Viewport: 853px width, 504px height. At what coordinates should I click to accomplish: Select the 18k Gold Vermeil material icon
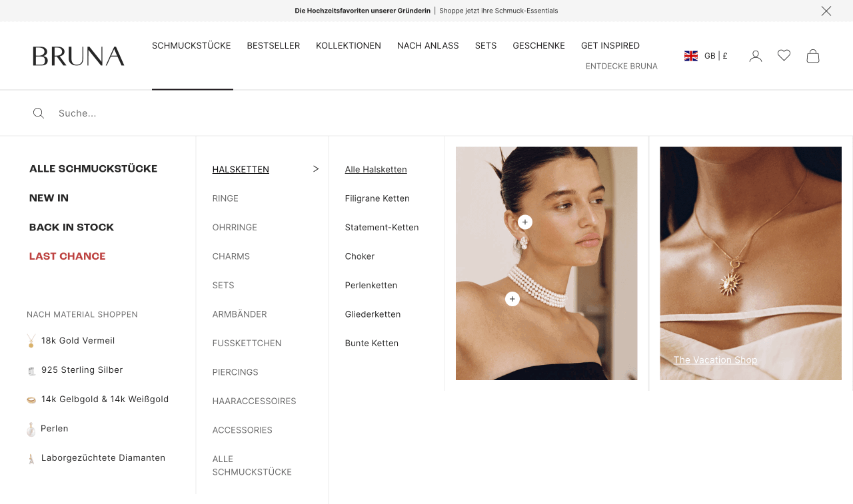[31, 341]
